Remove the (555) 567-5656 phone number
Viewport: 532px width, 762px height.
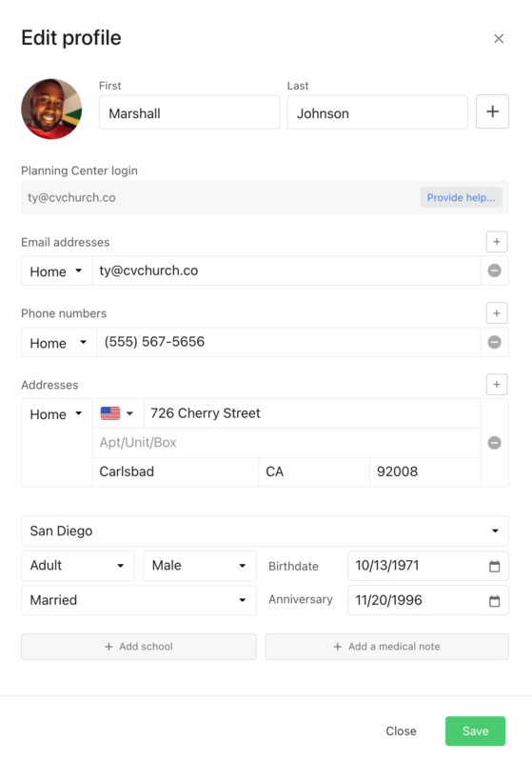(494, 342)
